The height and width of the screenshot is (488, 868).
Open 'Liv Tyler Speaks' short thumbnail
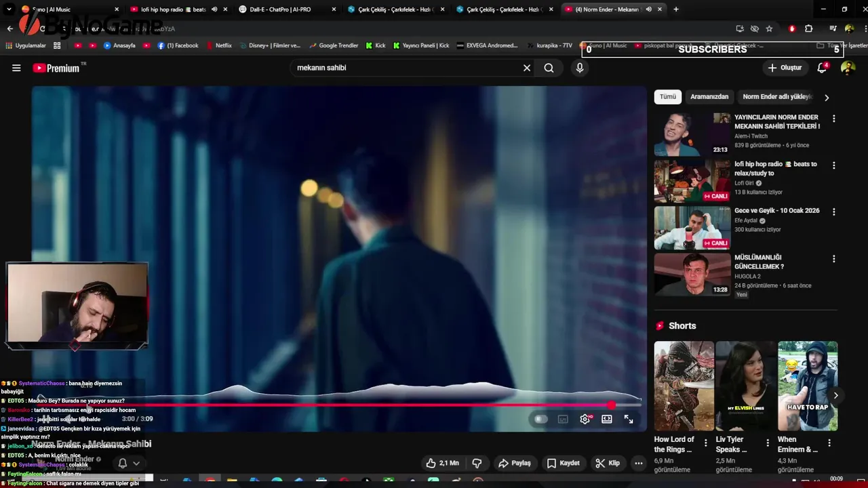point(746,386)
